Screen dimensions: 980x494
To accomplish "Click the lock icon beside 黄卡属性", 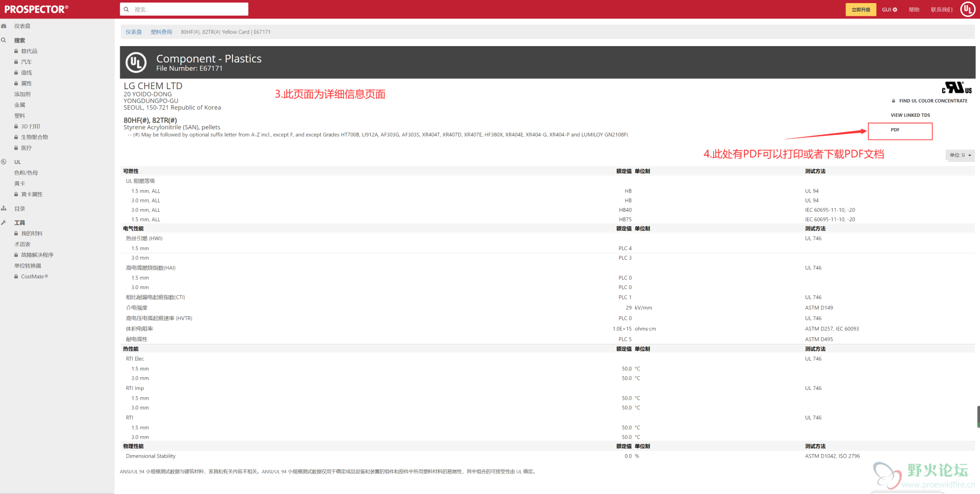I will click(x=16, y=194).
